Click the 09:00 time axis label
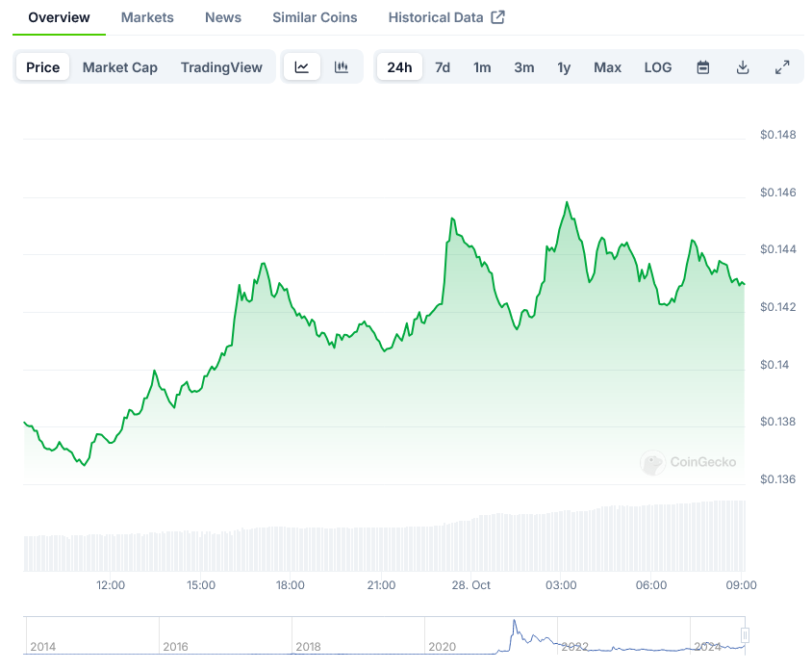The height and width of the screenshot is (670, 812). pyautogui.click(x=741, y=585)
